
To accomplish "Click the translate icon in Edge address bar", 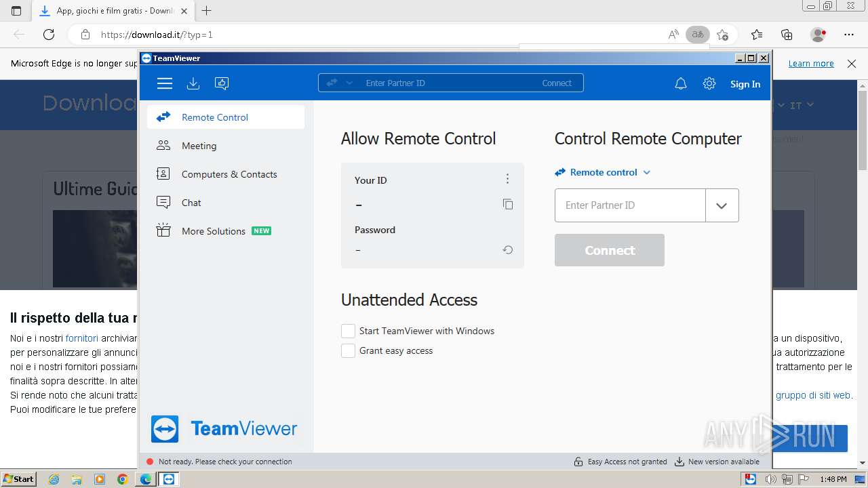I will (697, 35).
